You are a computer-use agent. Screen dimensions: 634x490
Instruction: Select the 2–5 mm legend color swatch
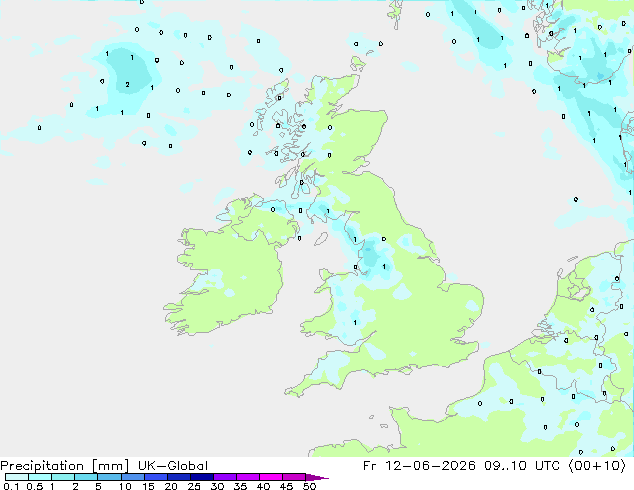coord(87,477)
